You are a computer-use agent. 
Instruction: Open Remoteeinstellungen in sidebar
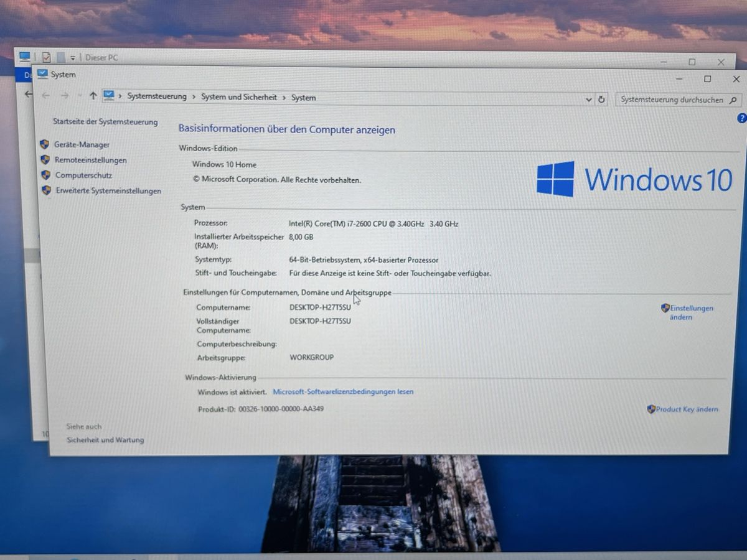pos(90,160)
